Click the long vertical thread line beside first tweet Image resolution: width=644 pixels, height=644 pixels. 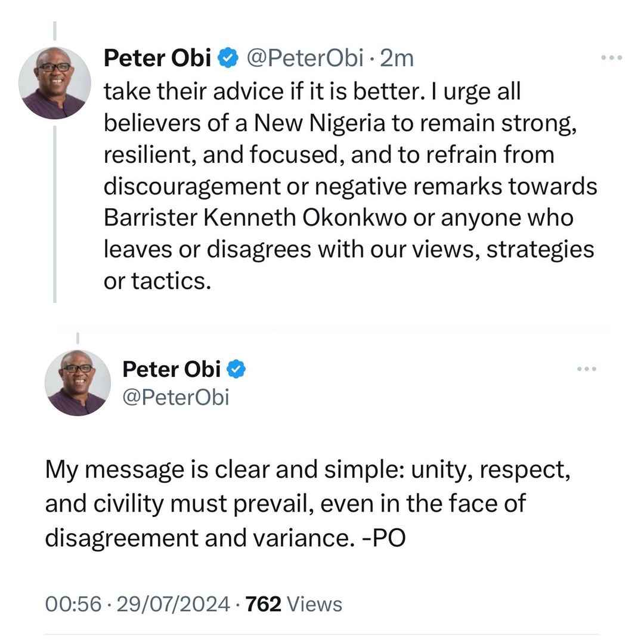(55, 215)
